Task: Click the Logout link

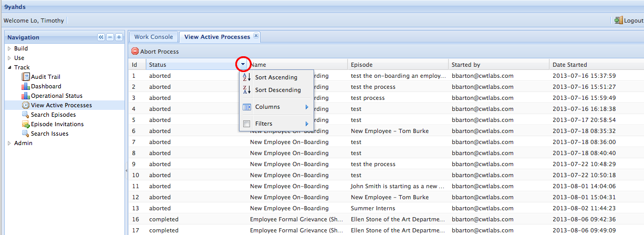Action: point(629,21)
